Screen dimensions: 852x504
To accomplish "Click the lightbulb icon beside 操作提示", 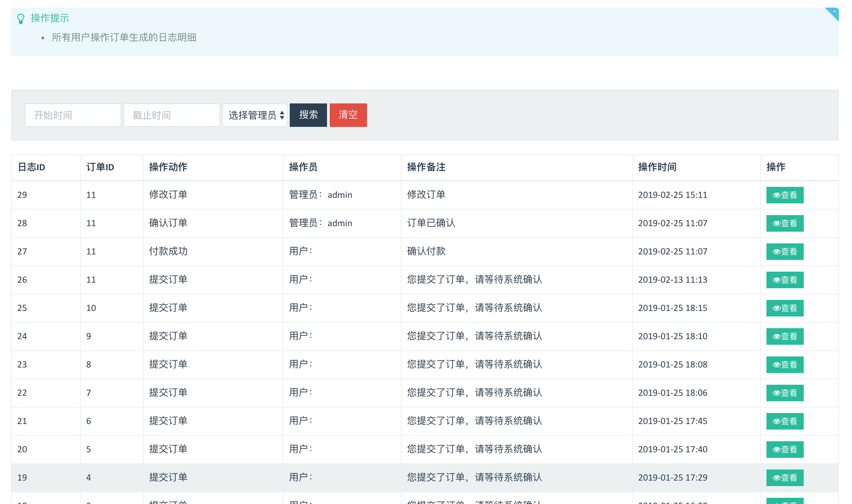I will (x=21, y=19).
